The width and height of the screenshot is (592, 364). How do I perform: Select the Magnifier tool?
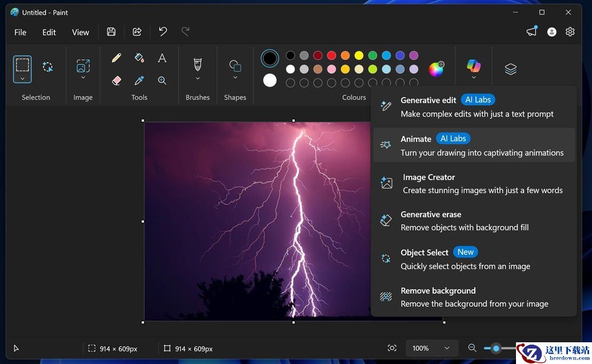coord(162,81)
